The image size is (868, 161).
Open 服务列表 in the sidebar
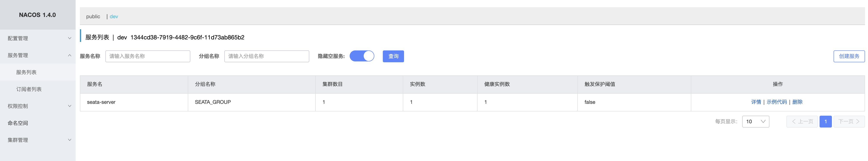click(x=26, y=72)
